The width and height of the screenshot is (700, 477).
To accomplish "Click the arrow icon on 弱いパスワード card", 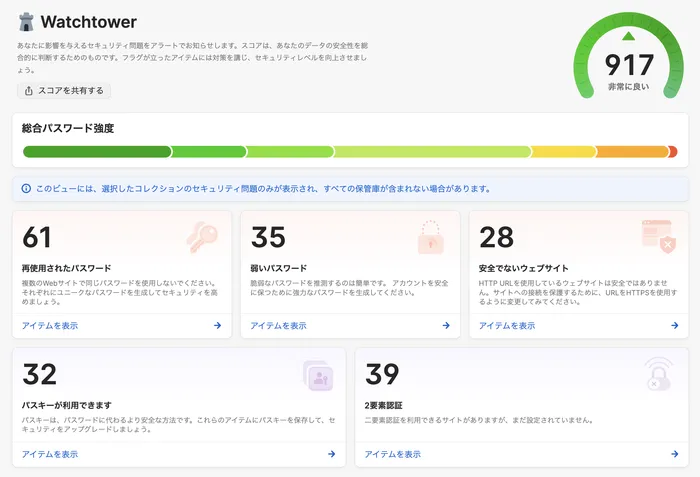I will coord(446,326).
